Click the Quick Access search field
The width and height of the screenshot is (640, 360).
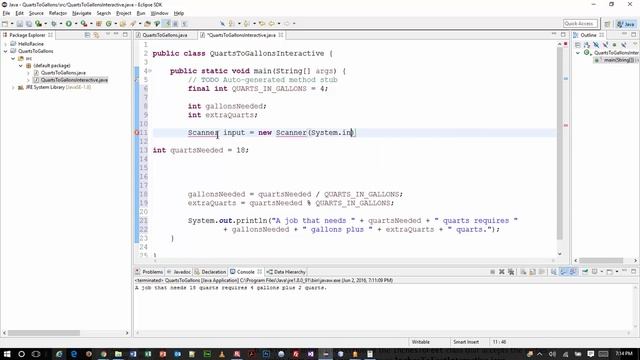(580, 24)
